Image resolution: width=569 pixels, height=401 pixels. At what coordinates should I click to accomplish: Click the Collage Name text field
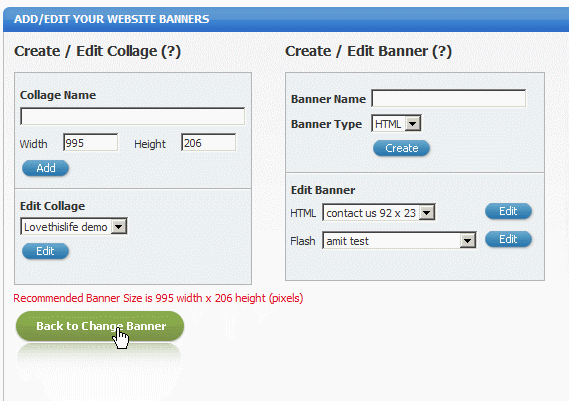pos(132,116)
